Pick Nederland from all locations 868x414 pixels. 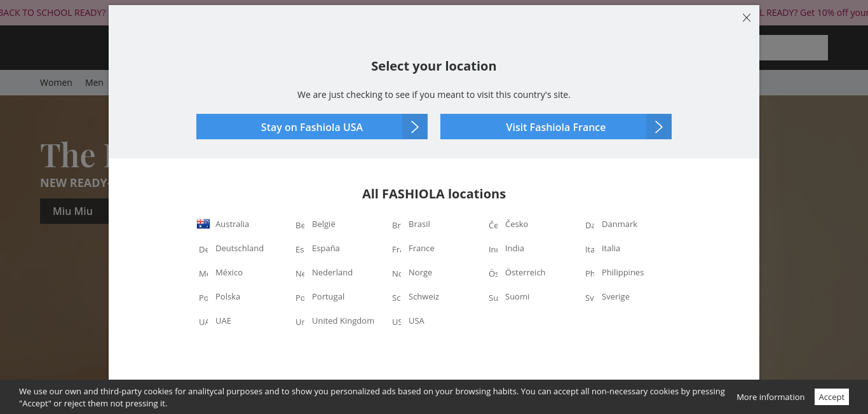tap(332, 273)
